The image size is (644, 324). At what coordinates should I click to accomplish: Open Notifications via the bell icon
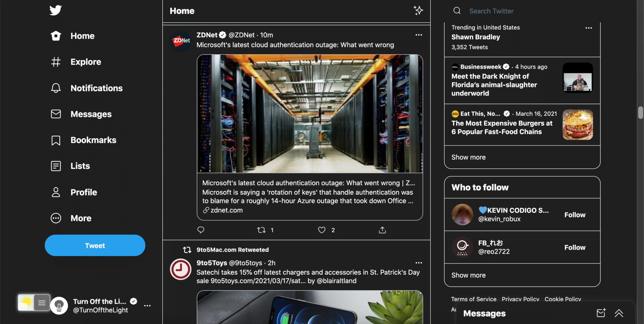point(56,88)
